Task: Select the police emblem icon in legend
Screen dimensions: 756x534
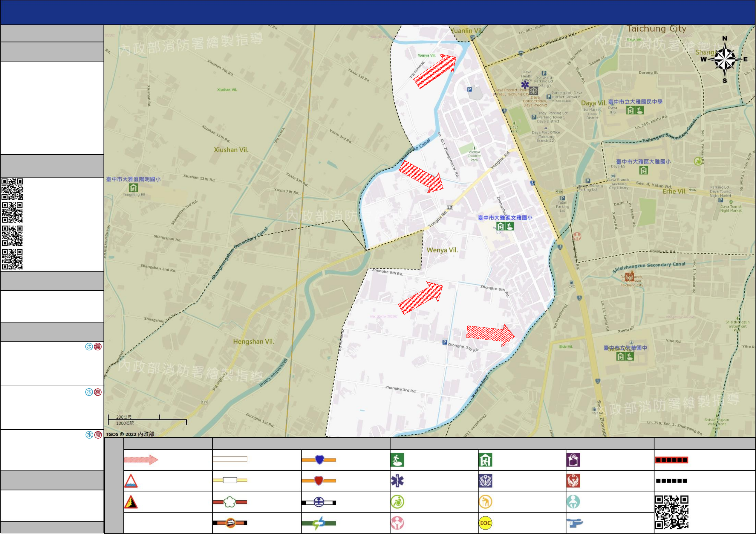Action: [x=485, y=481]
